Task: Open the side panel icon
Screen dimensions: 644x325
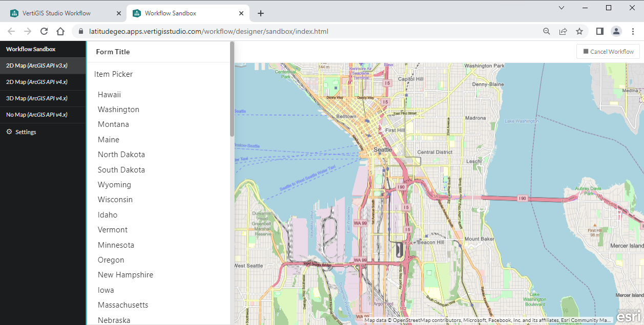Action: pos(599,31)
